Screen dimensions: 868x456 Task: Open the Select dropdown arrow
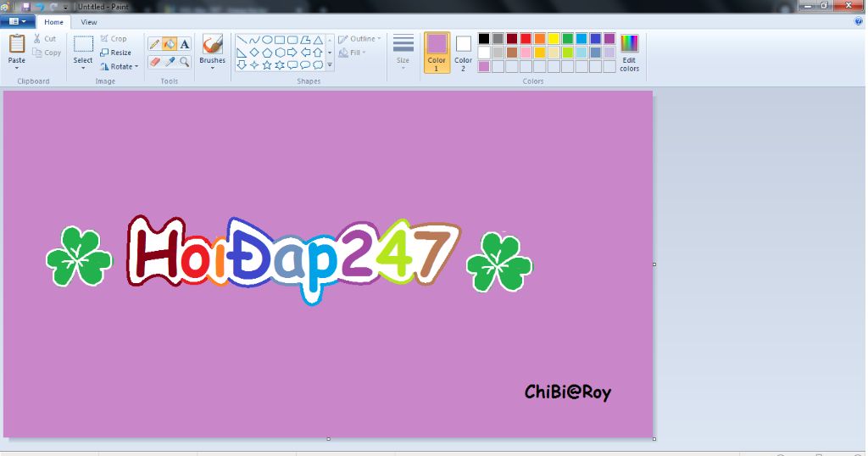pos(83,68)
